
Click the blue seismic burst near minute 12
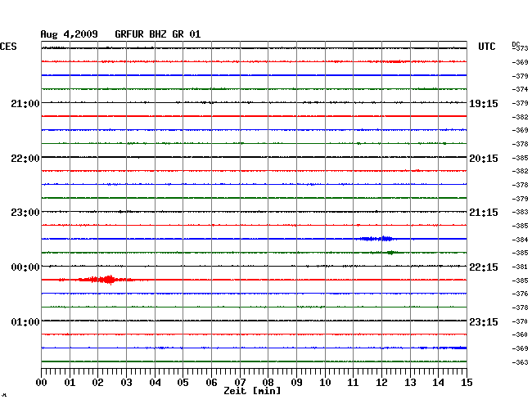pyautogui.click(x=376, y=239)
